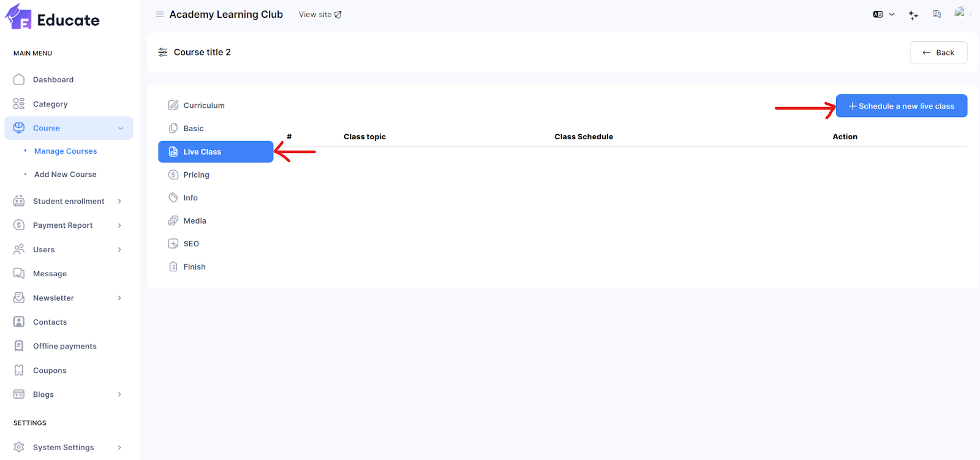Open the user profile avatar
This screenshot has height=460, width=980.
(x=960, y=13)
